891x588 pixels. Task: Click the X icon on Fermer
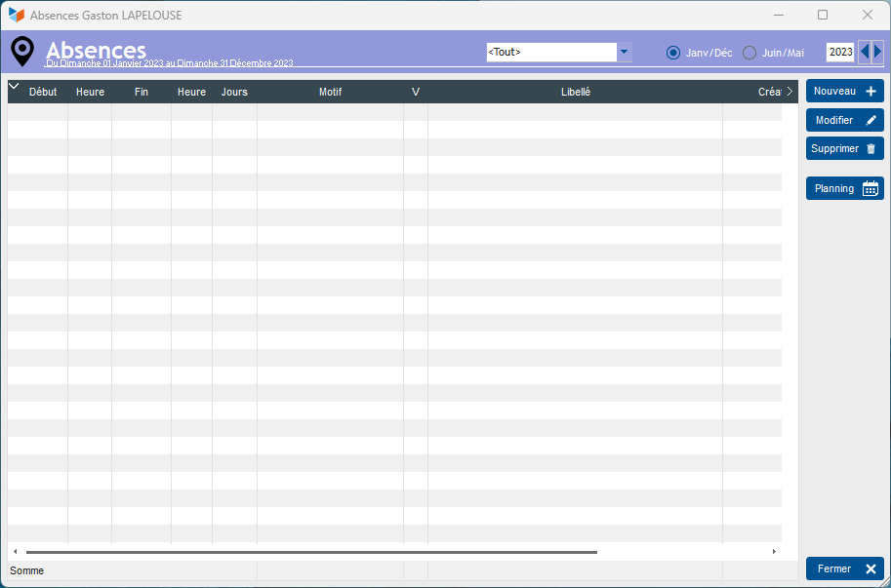871,568
